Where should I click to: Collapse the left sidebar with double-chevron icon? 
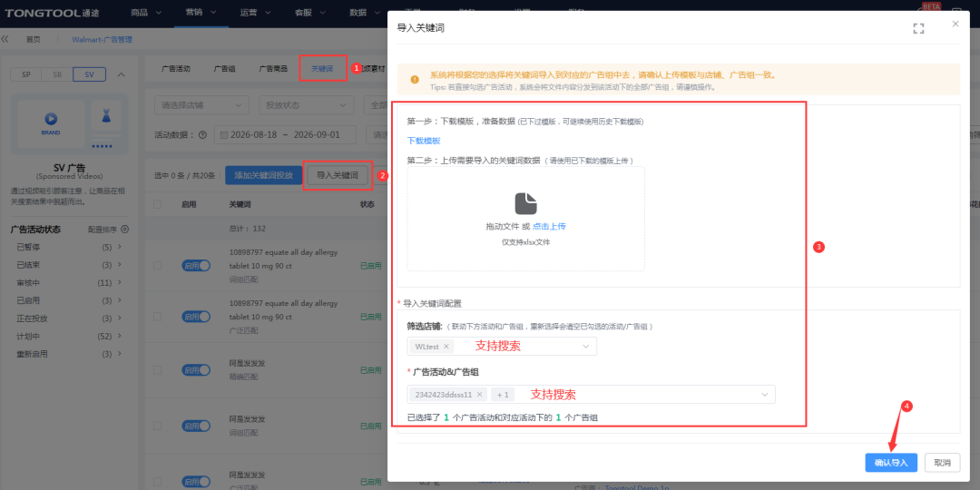(5, 39)
